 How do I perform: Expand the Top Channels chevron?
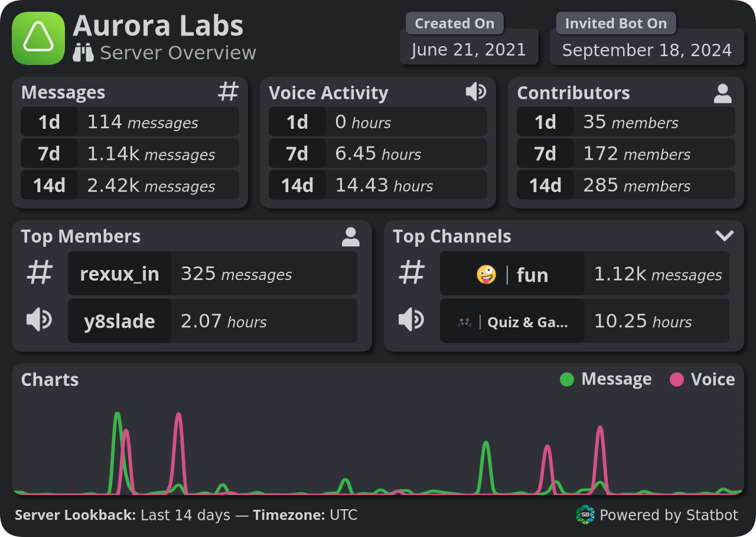click(724, 236)
